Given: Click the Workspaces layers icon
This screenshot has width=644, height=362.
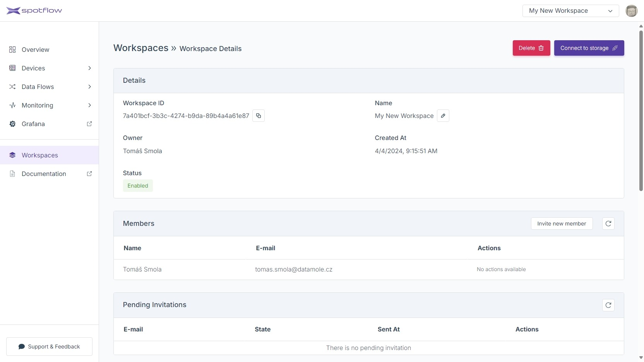Looking at the screenshot, I should click(x=12, y=155).
